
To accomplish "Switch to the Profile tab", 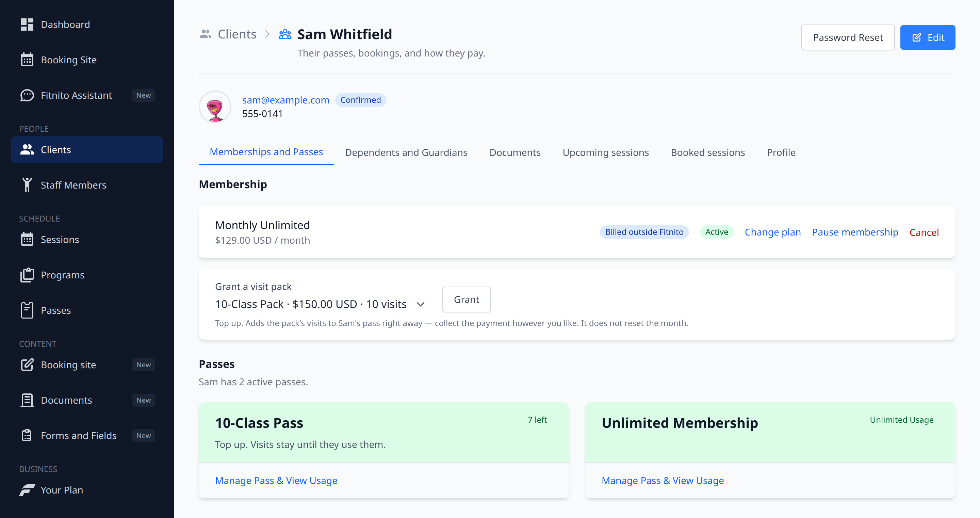I will tap(781, 152).
